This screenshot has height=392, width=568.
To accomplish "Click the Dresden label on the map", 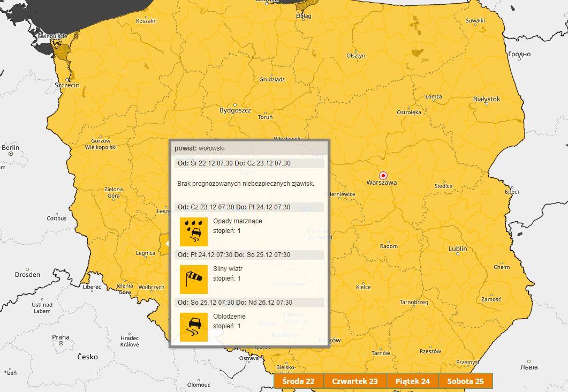I will [27, 275].
